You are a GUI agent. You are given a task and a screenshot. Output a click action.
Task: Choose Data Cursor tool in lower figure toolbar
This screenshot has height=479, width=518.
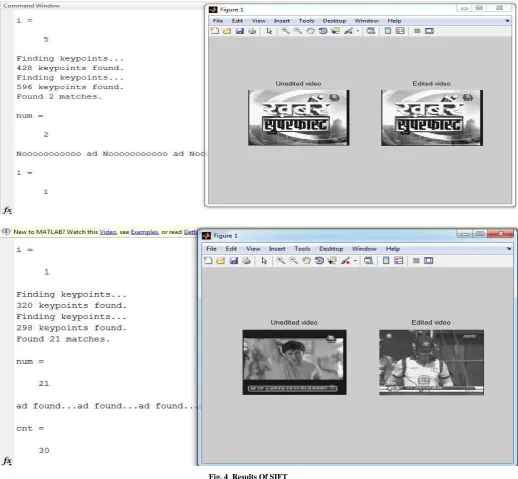click(x=332, y=260)
